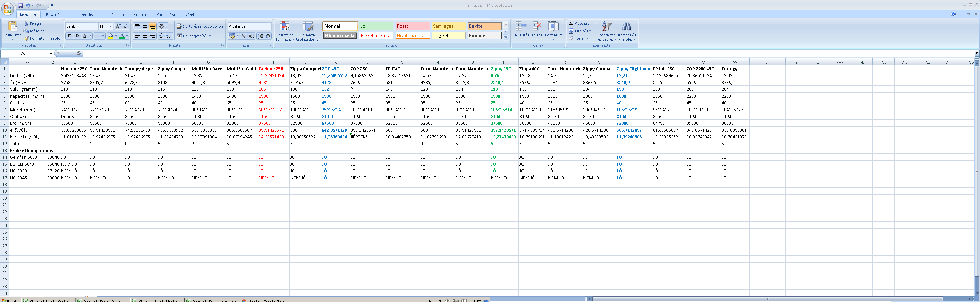Image resolution: width=980 pixels, height=302 pixels.
Task: Open the Help question mark
Action: click(x=953, y=14)
